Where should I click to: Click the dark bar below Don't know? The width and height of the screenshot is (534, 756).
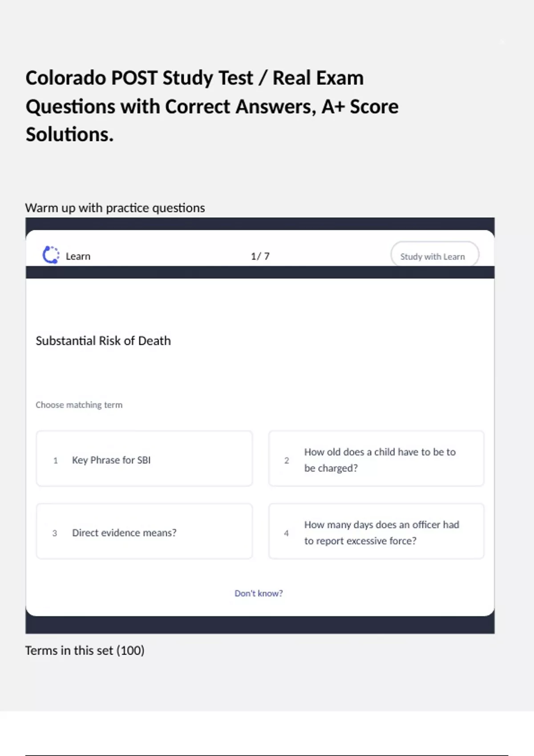[260, 625]
